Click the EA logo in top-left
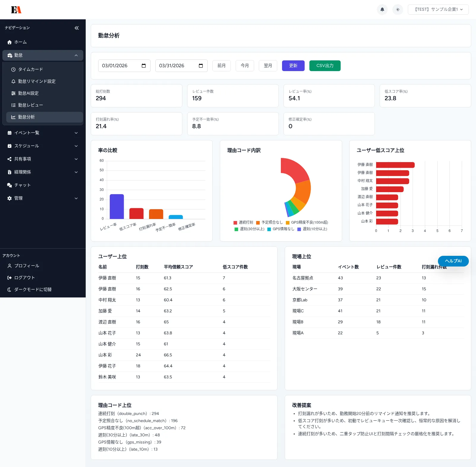476x467 pixels. pos(16,10)
